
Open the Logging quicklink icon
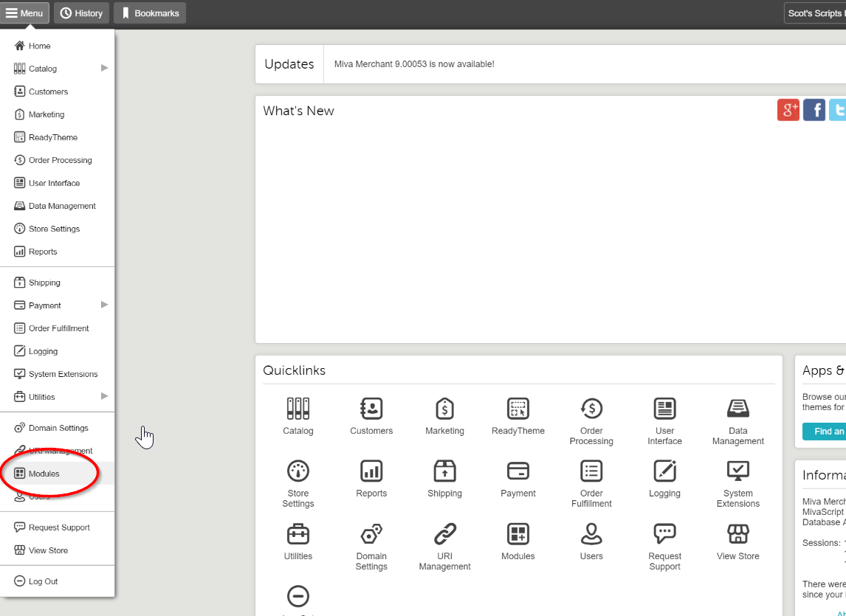point(664,471)
